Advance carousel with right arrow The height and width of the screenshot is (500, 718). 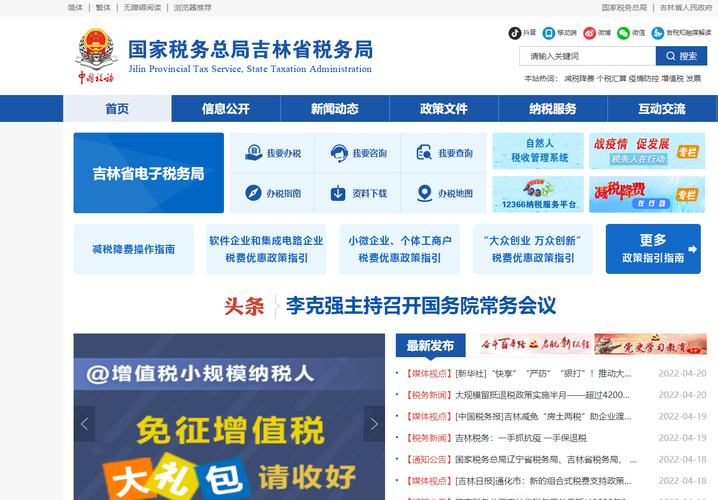coord(374,424)
